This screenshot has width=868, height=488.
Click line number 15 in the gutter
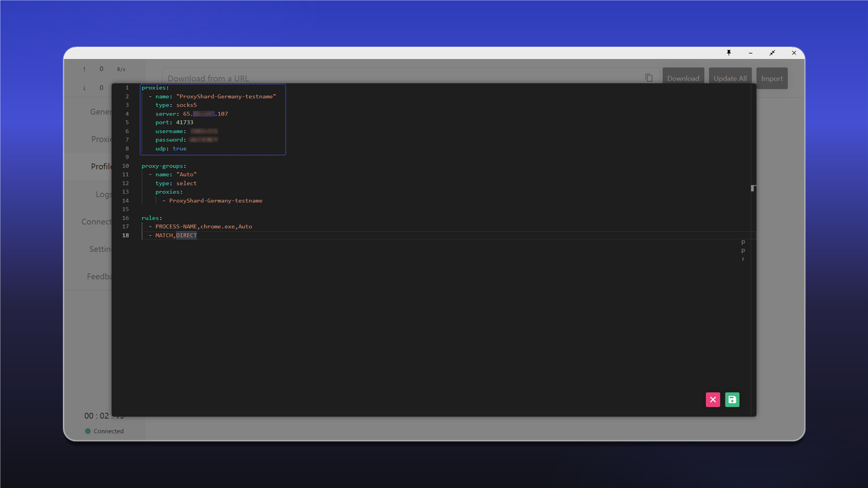[125, 209]
